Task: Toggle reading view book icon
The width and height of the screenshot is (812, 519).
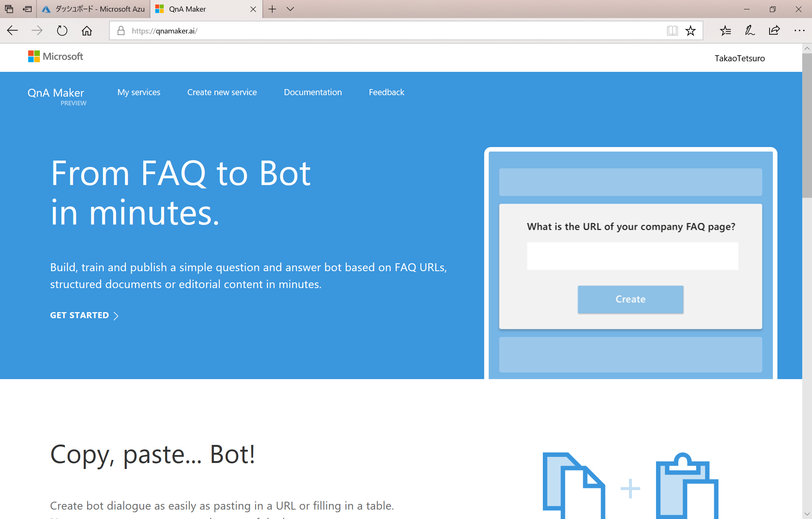Action: coord(672,30)
